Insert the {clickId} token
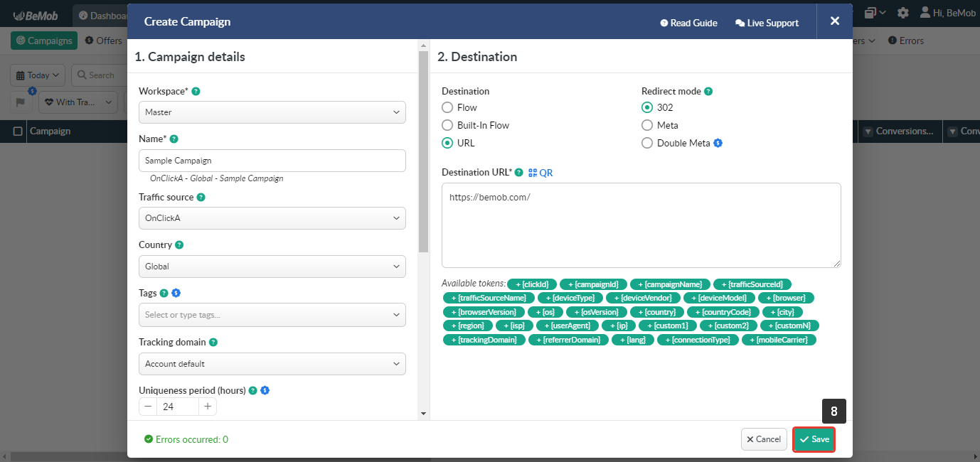980x462 pixels. click(x=532, y=284)
